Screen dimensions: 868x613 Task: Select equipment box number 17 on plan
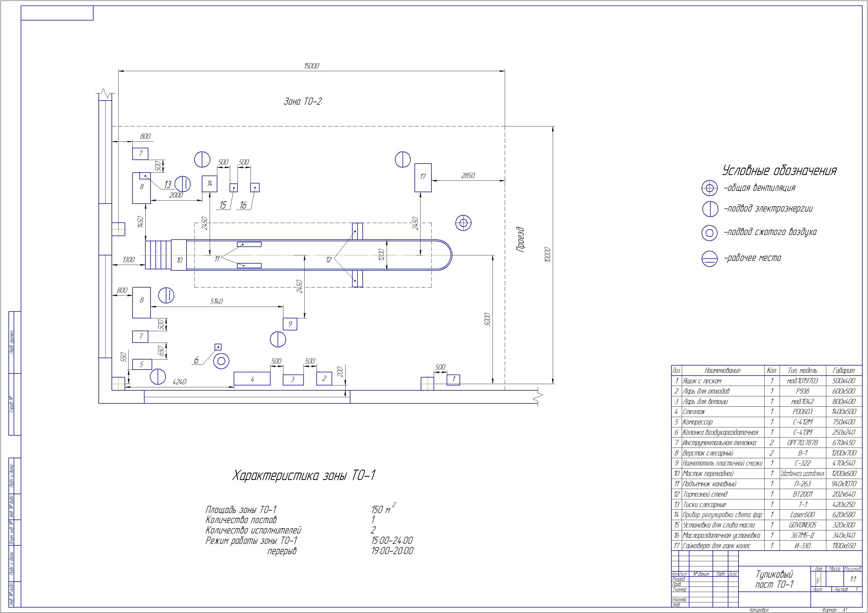[x=423, y=178]
